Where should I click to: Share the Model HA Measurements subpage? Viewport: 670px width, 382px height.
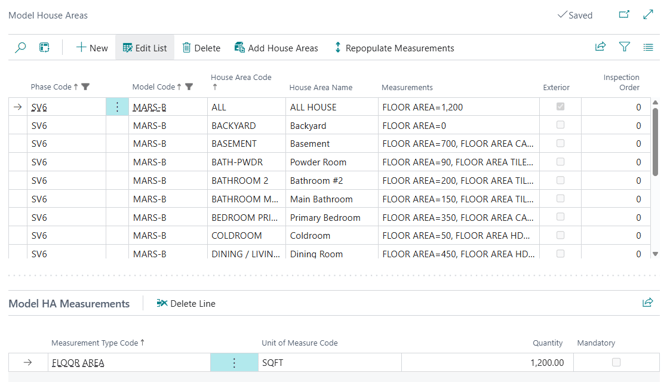[x=648, y=303]
